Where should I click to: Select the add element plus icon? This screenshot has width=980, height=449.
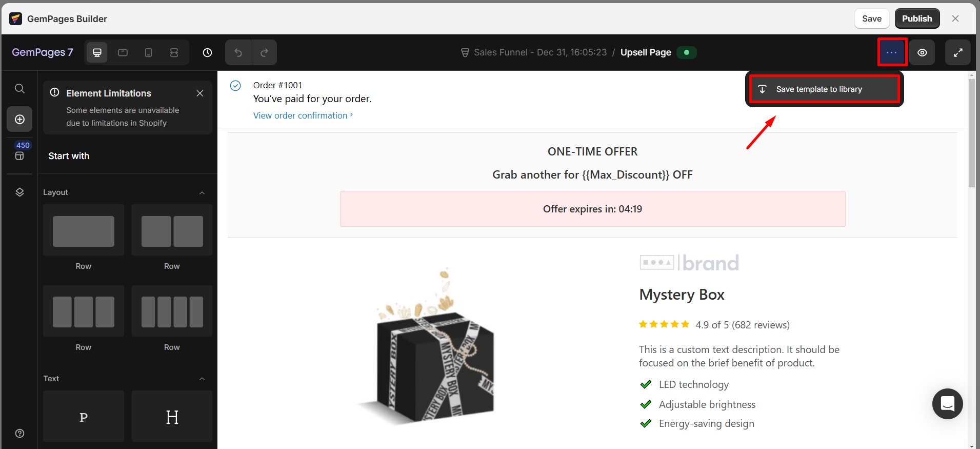click(19, 119)
